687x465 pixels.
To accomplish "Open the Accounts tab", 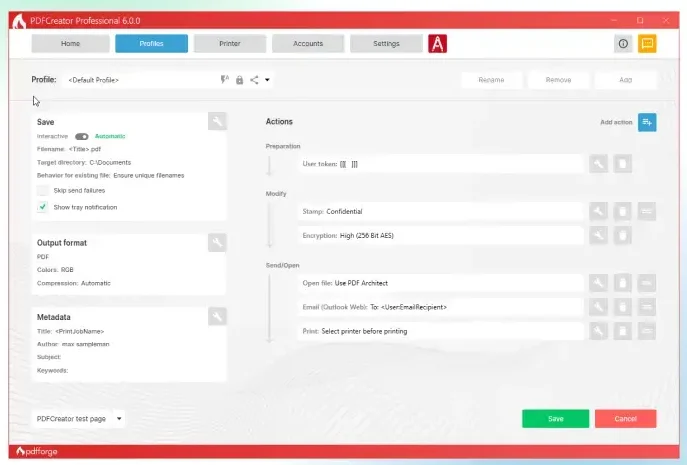I will coord(308,43).
